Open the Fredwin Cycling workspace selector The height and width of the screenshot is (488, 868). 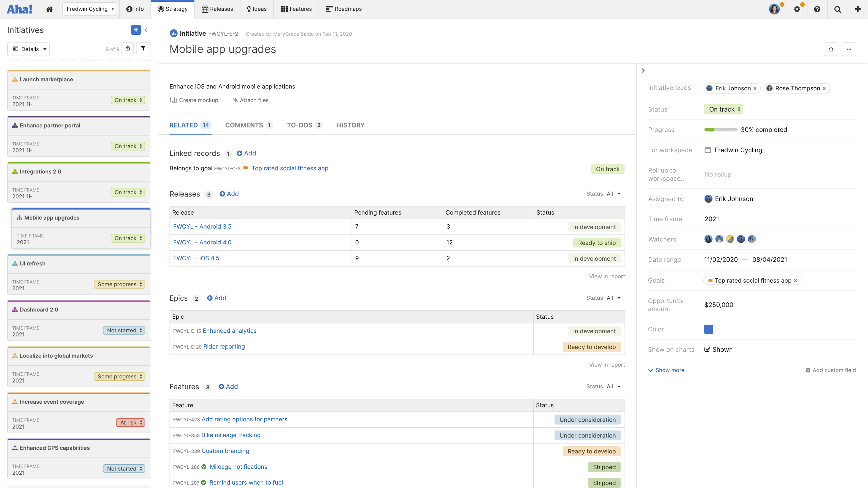(89, 9)
